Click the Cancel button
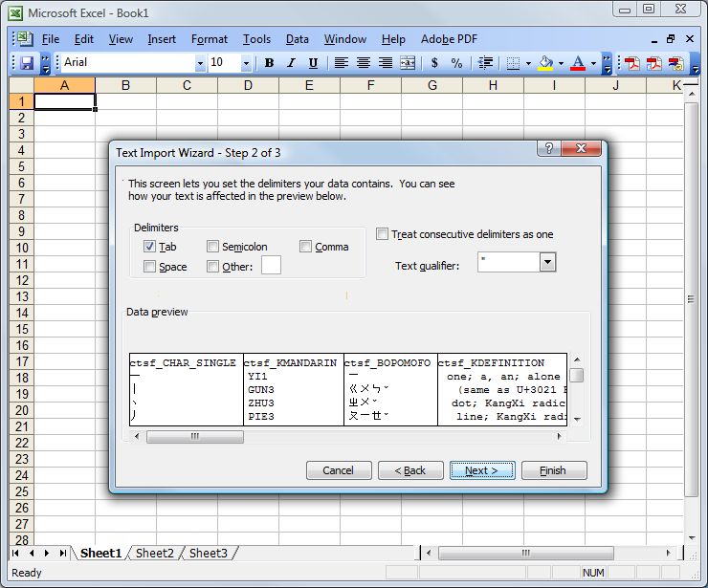The image size is (708, 588). pyautogui.click(x=339, y=470)
